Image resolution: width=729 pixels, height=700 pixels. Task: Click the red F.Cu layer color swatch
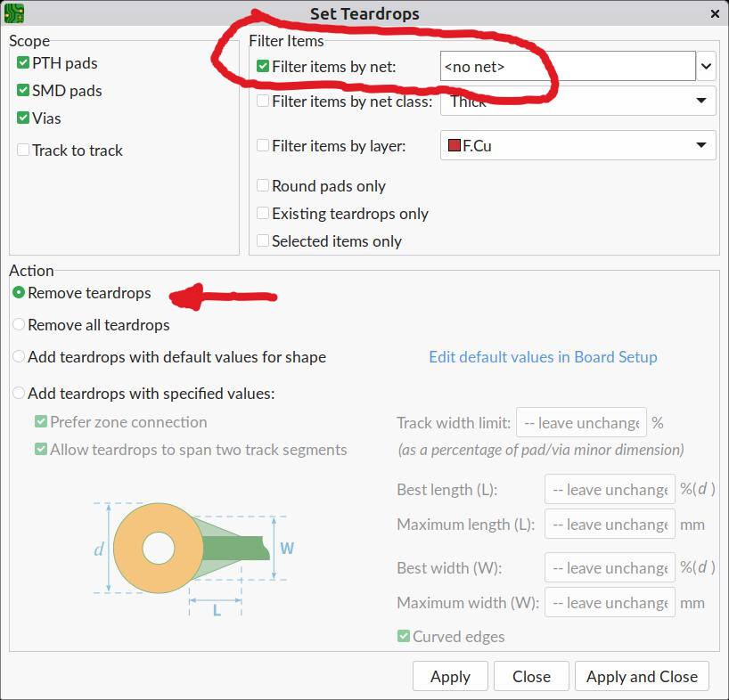[454, 145]
